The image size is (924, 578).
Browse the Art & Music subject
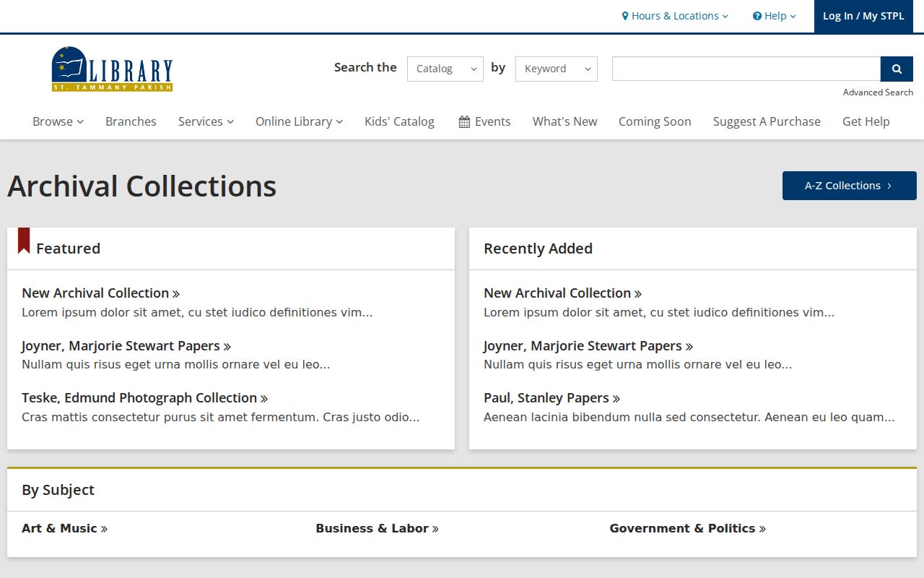pos(64,528)
